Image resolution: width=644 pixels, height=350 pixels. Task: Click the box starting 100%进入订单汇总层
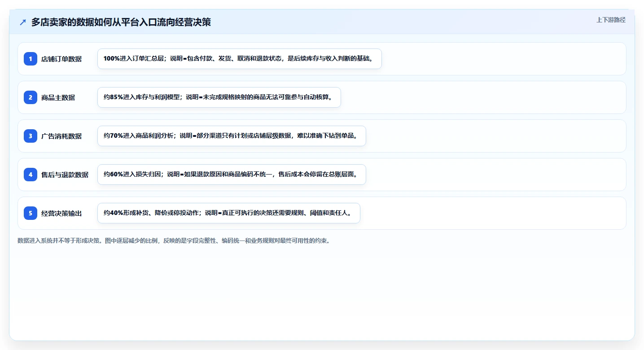coord(240,59)
